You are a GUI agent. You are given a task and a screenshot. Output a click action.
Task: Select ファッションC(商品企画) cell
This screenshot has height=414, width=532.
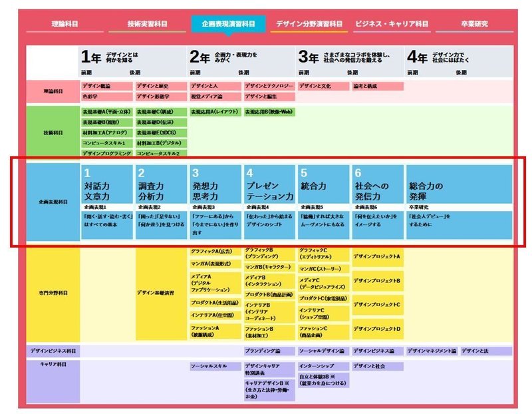324,332
